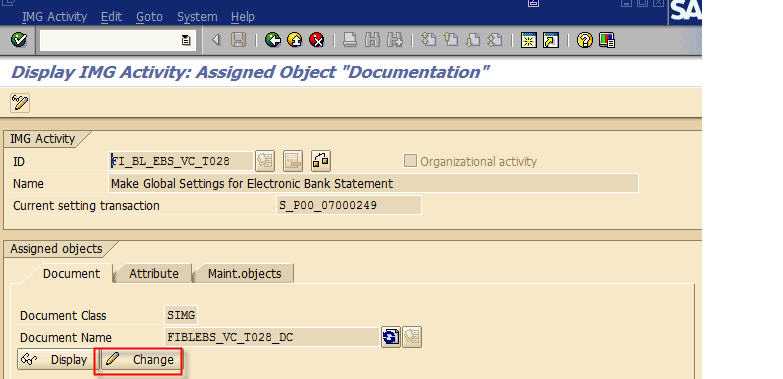Exit using the yellow up-arrow icon
The width and height of the screenshot is (783, 379).
[295, 40]
